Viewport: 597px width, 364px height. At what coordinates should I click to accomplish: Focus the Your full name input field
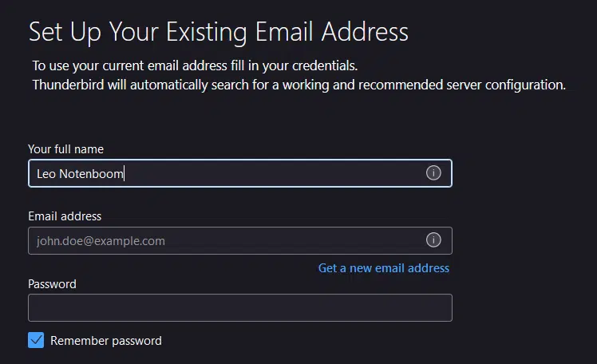pyautogui.click(x=240, y=173)
